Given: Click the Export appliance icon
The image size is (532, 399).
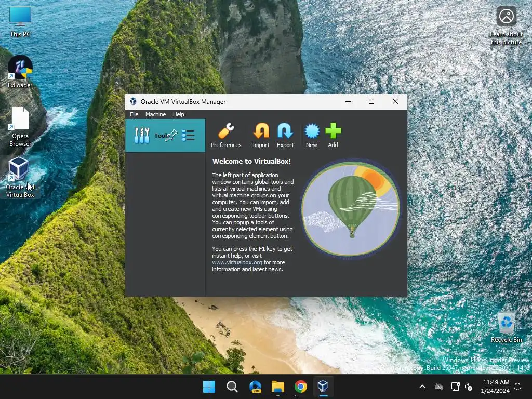Looking at the screenshot, I should coord(285,136).
